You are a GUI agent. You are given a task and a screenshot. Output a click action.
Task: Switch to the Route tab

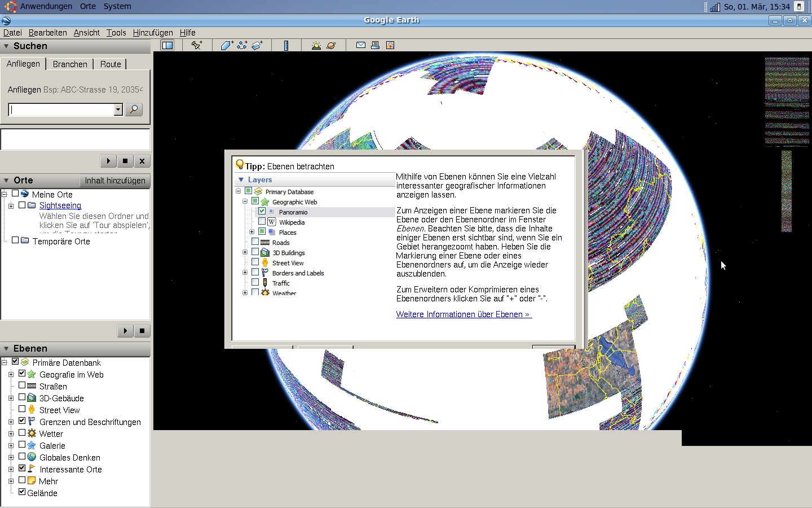click(111, 64)
